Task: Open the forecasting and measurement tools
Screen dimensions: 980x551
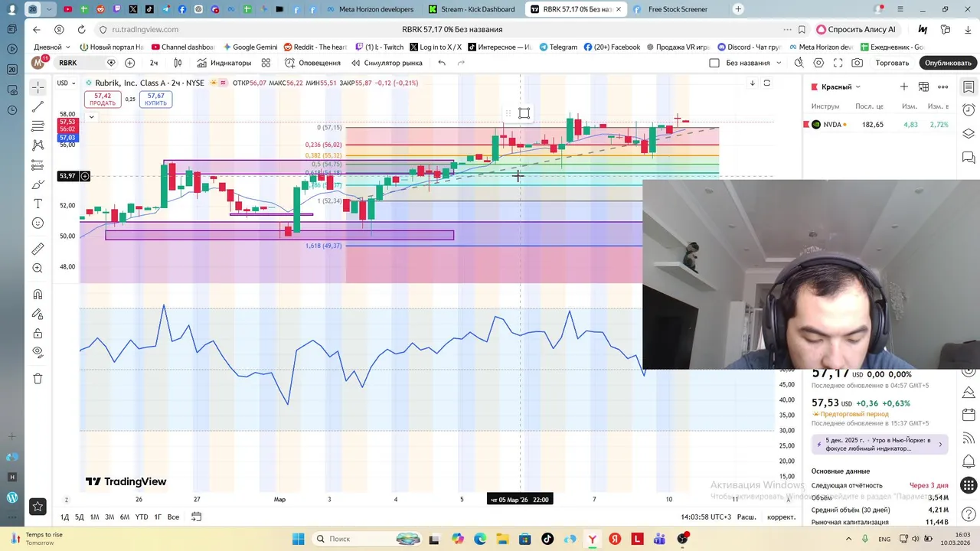Action: (38, 165)
